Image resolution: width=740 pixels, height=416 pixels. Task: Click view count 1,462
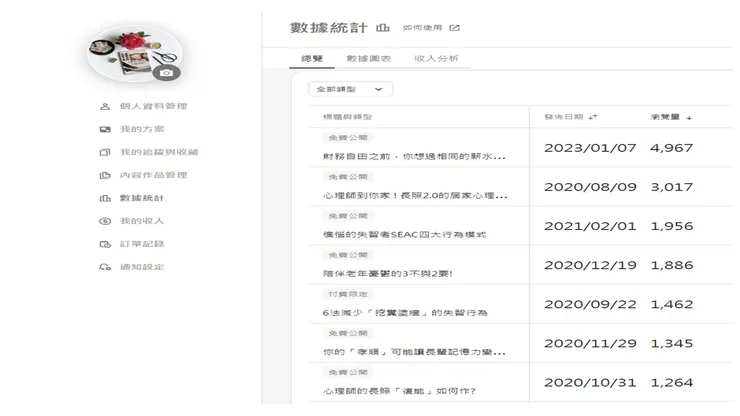(x=672, y=305)
